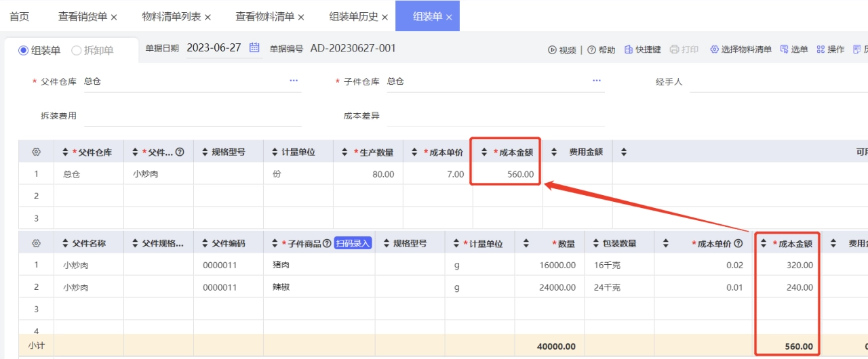
Task: Click the 拆装费用 input field
Action: click(x=192, y=116)
